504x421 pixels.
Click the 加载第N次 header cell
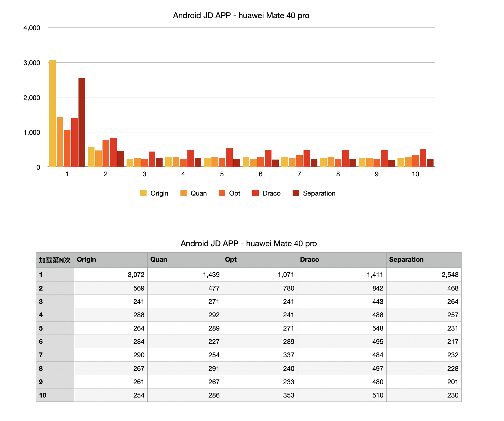pyautogui.click(x=55, y=260)
